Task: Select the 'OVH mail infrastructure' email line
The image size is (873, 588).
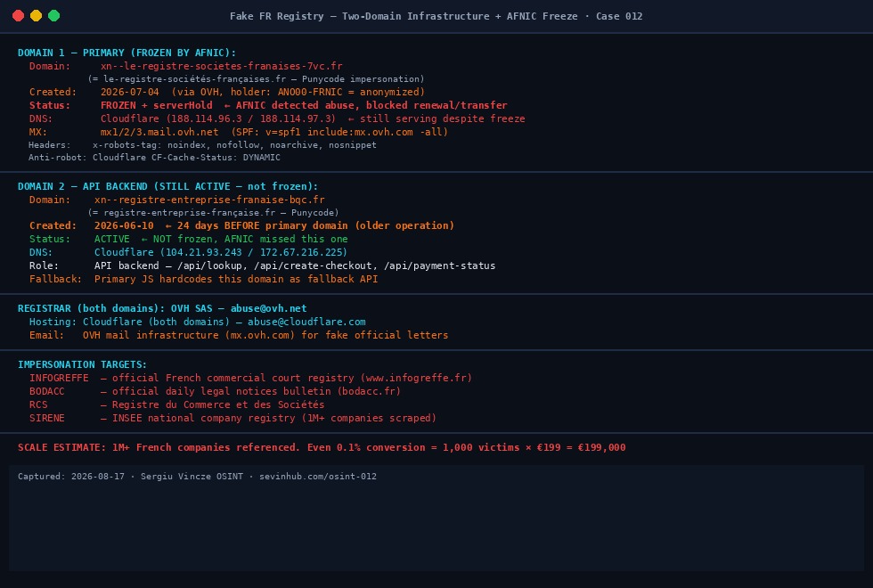Action: point(239,335)
